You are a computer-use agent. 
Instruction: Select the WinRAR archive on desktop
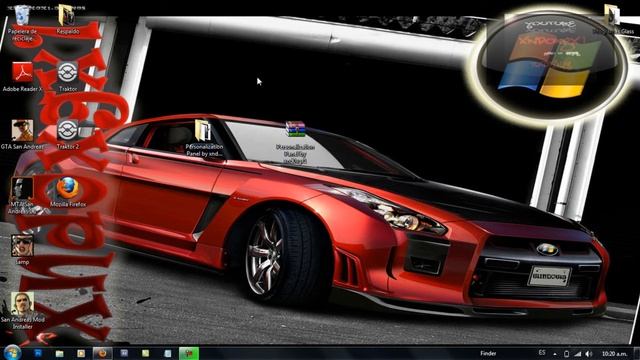point(295,142)
